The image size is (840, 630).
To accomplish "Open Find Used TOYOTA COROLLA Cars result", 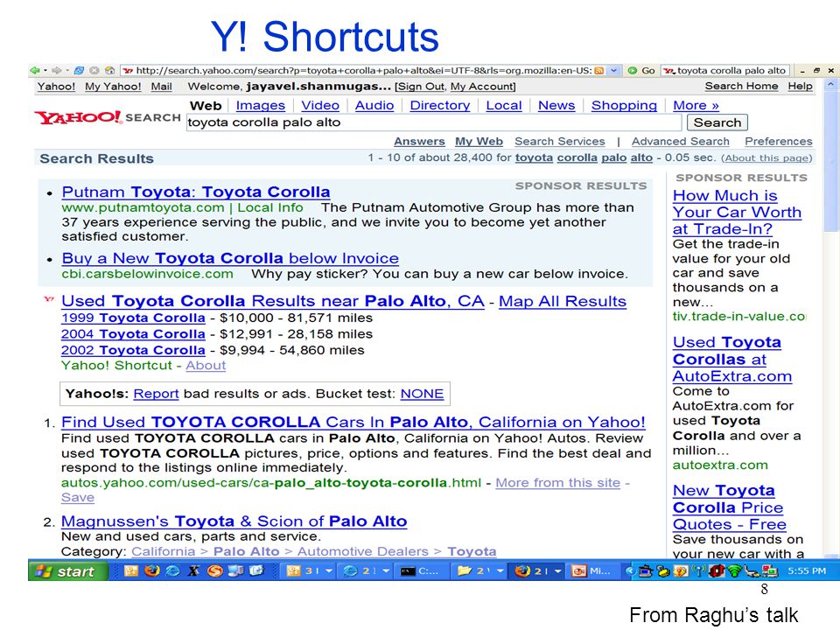I will click(x=353, y=422).
